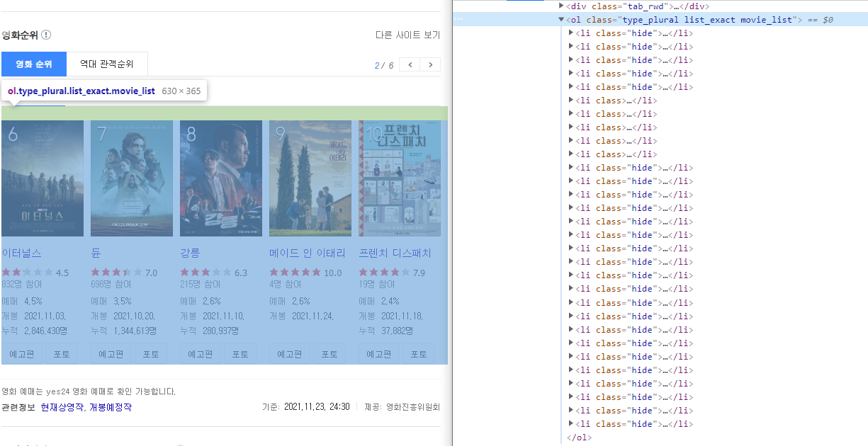
Task: Switch to the 역대 관객순위 tab
Action: pyautogui.click(x=107, y=64)
